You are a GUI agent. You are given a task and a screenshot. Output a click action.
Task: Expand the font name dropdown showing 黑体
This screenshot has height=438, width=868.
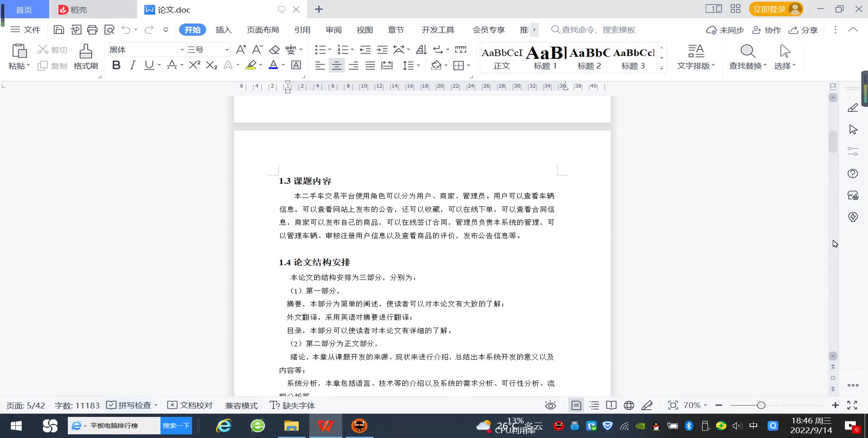182,50
